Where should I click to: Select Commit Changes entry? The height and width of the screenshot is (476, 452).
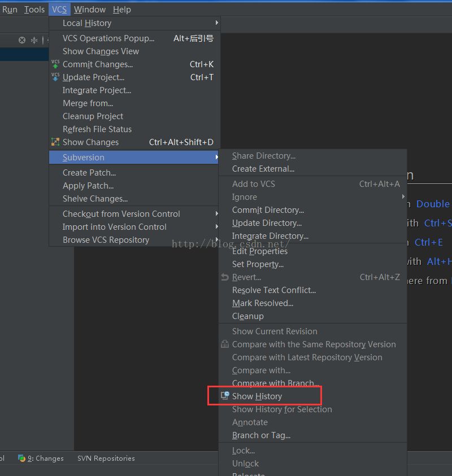pos(134,64)
